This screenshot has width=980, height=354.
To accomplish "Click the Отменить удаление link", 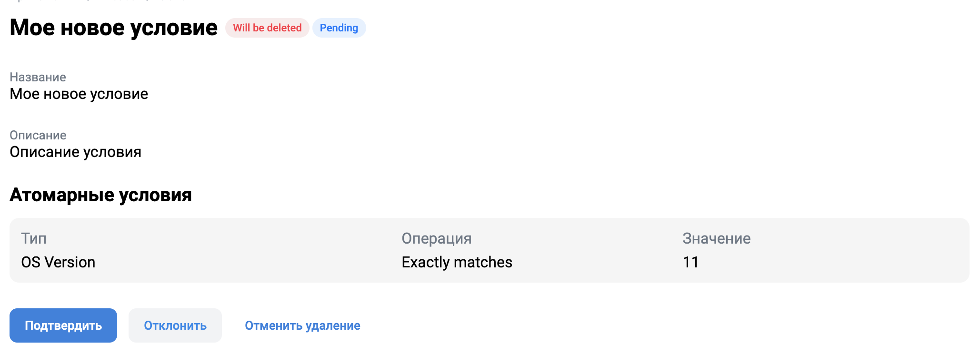I will [x=302, y=325].
